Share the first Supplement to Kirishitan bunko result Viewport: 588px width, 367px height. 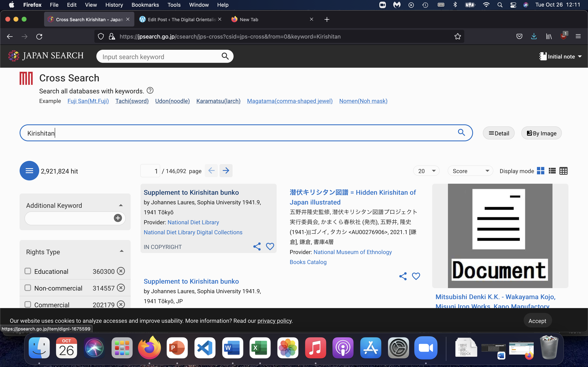(257, 247)
